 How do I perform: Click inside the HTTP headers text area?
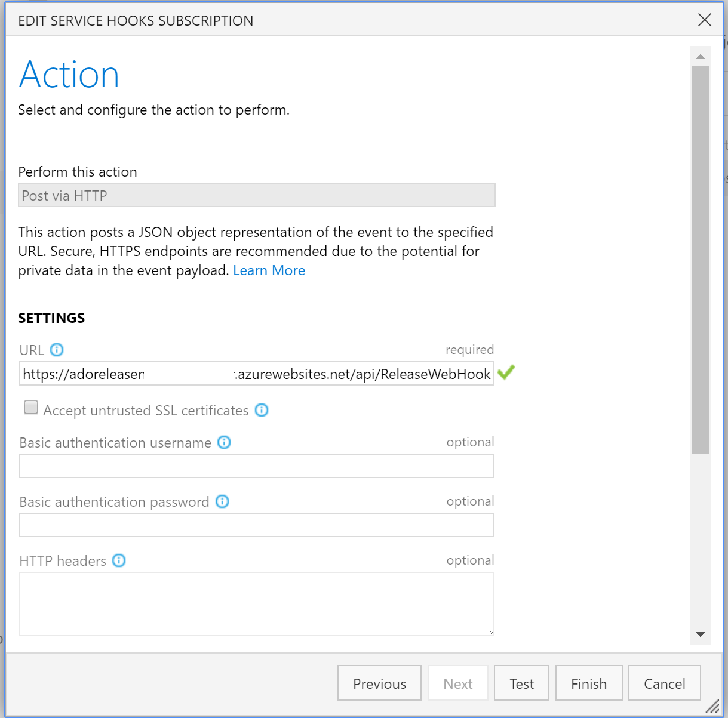[256, 603]
